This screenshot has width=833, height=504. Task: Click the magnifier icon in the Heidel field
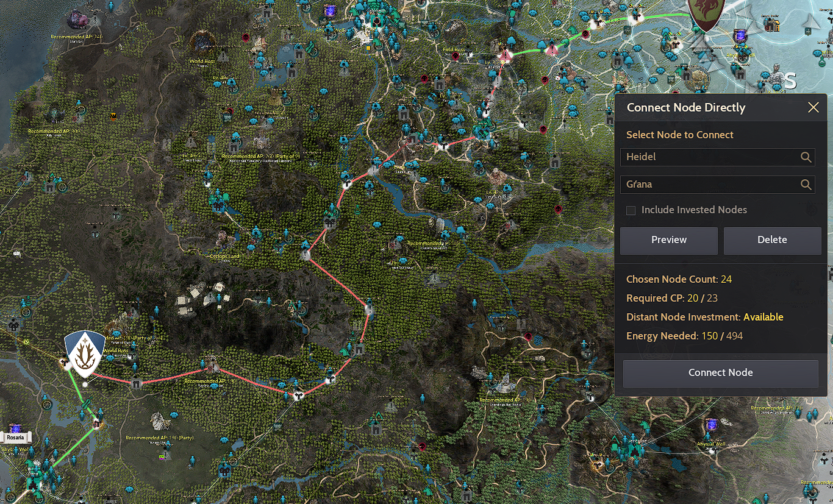coord(806,157)
